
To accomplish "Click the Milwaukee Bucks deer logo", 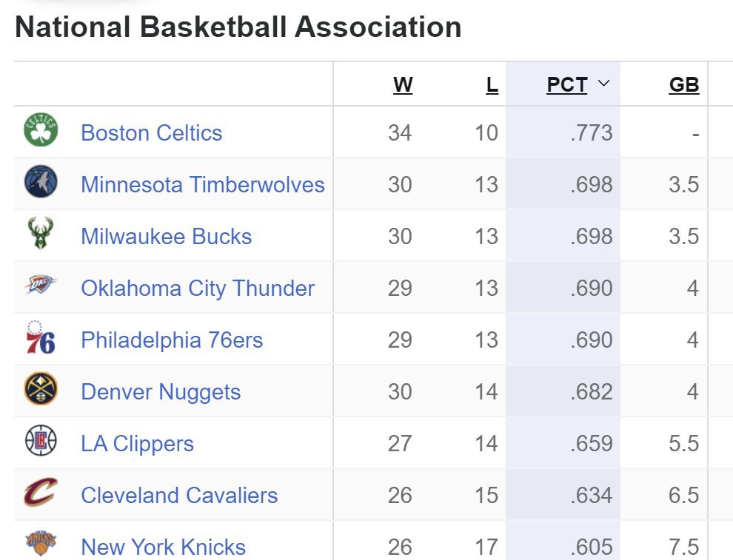I will coord(41,234).
